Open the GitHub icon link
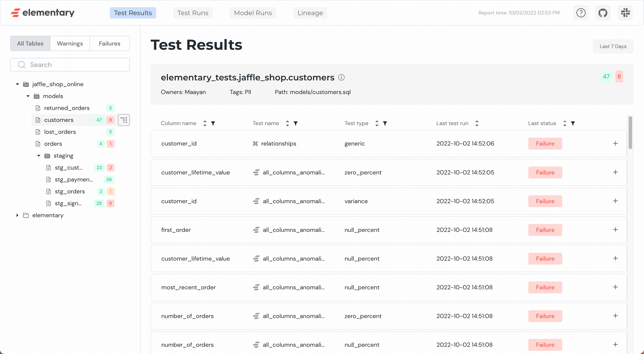Screen dimensions: 644x354 tap(603, 13)
